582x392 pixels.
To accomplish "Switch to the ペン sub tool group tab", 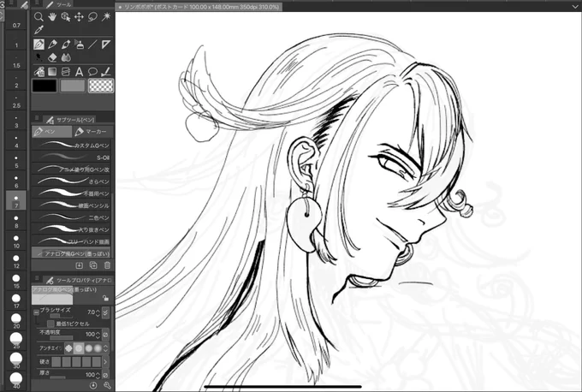I will (51, 132).
